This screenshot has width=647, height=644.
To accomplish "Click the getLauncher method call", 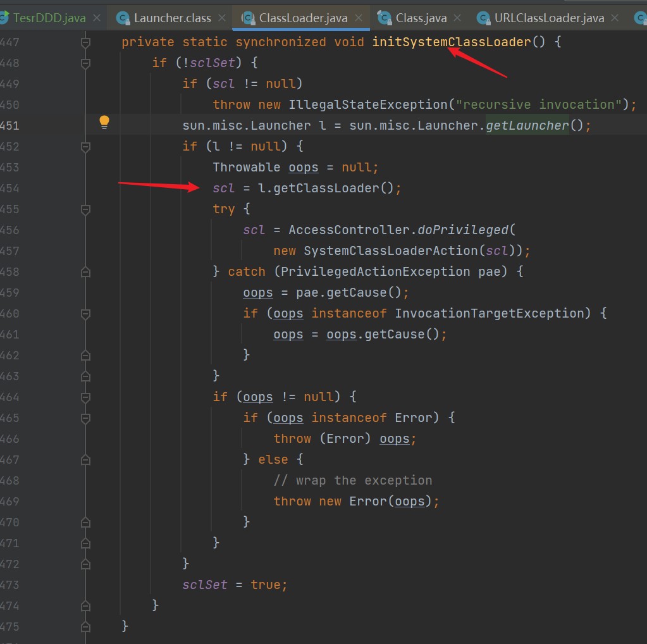I will [527, 125].
